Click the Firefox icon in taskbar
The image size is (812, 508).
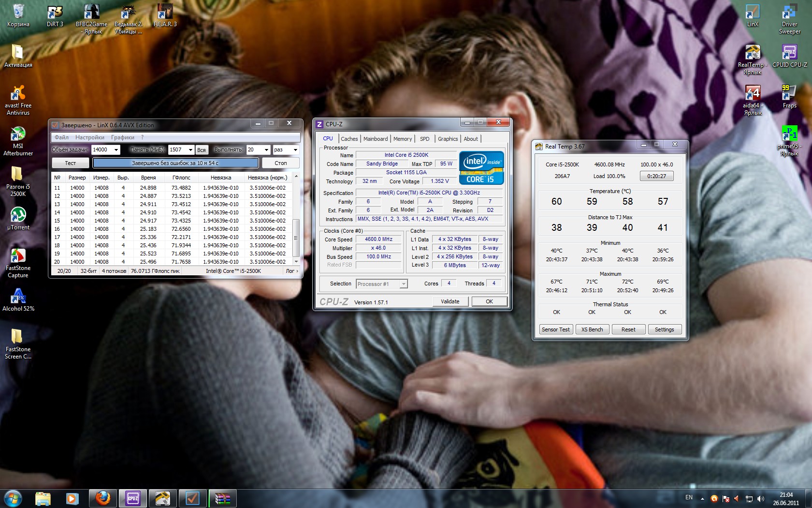click(x=102, y=498)
